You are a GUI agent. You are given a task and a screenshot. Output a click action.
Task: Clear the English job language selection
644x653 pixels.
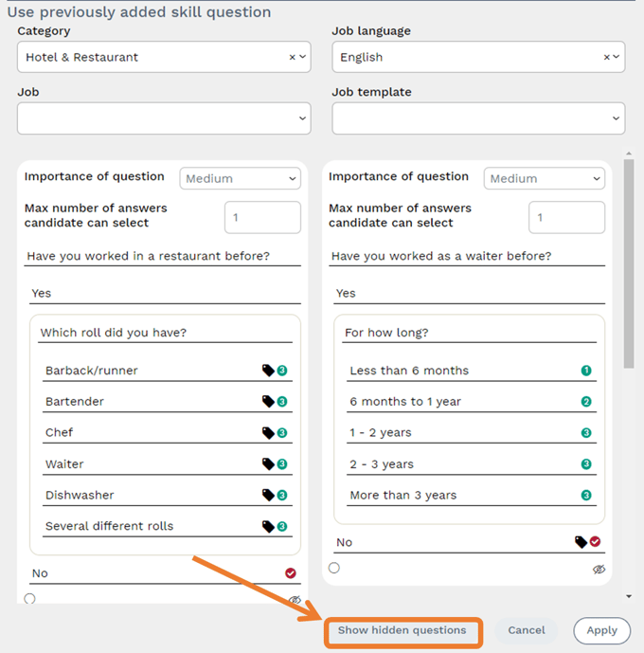tap(607, 57)
